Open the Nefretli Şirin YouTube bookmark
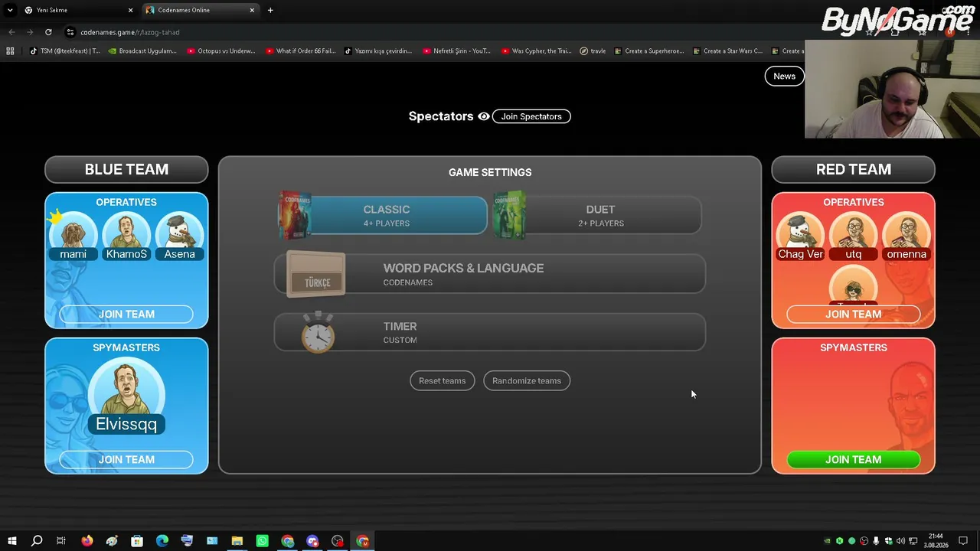The height and width of the screenshot is (551, 980). pos(456,51)
